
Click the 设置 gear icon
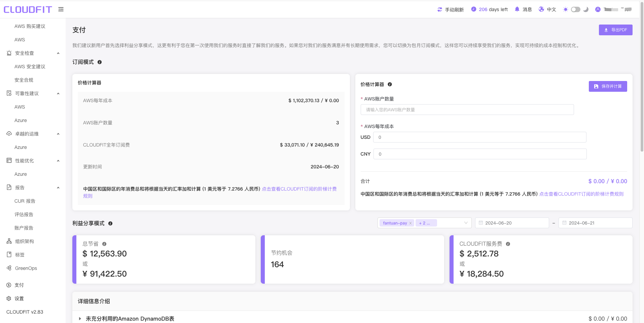click(9, 298)
